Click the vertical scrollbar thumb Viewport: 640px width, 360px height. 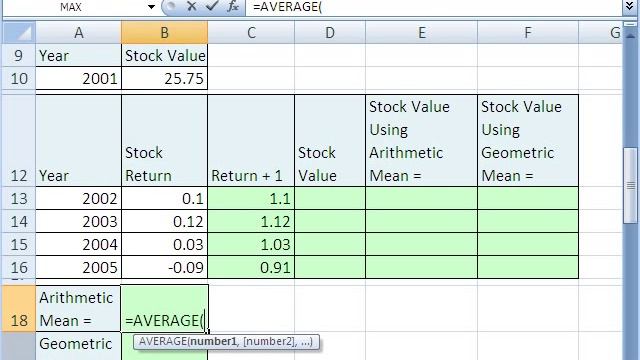tap(630, 186)
